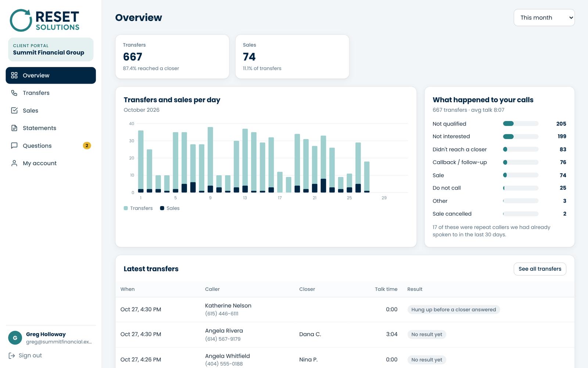This screenshot has width=588, height=368.
Task: Click the Summit Financial Group client card
Action: tap(51, 49)
